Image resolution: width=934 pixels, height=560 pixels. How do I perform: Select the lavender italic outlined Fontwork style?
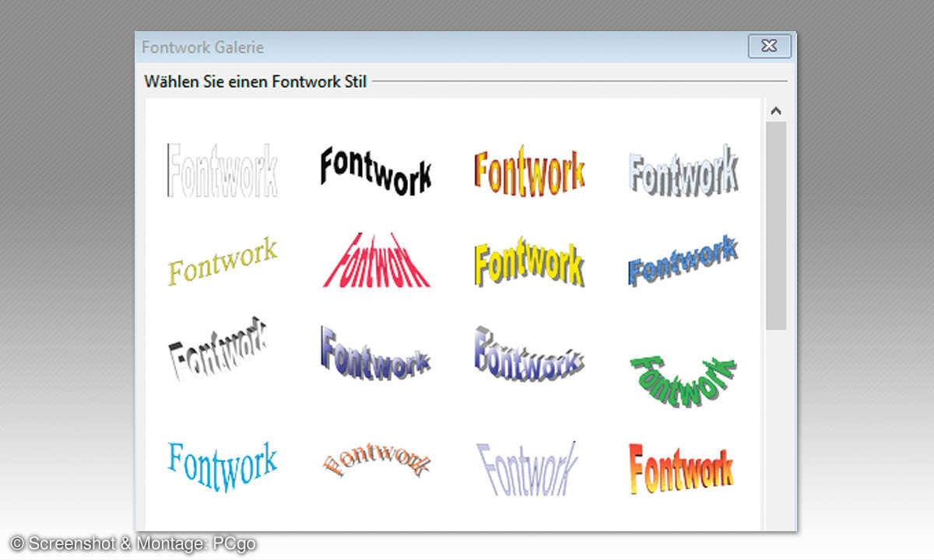click(527, 468)
